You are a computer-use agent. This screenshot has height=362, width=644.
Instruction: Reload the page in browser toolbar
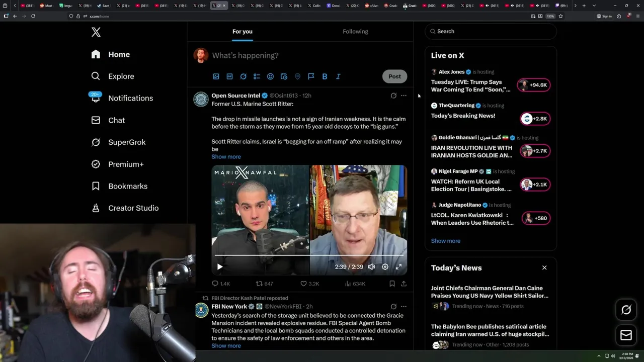(33, 16)
